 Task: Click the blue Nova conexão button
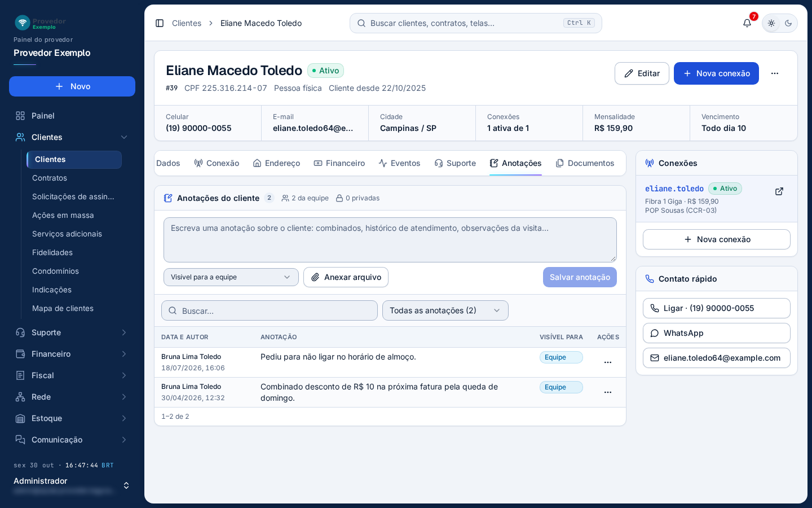click(x=716, y=73)
